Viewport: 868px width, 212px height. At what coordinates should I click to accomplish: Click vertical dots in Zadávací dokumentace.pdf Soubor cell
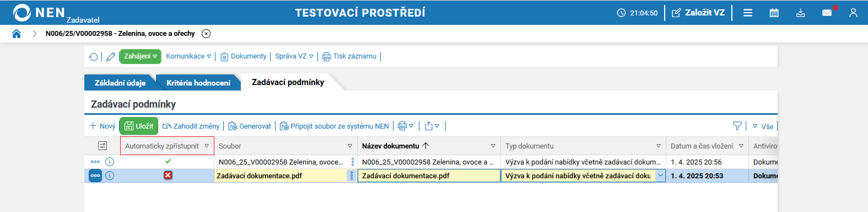(x=352, y=176)
